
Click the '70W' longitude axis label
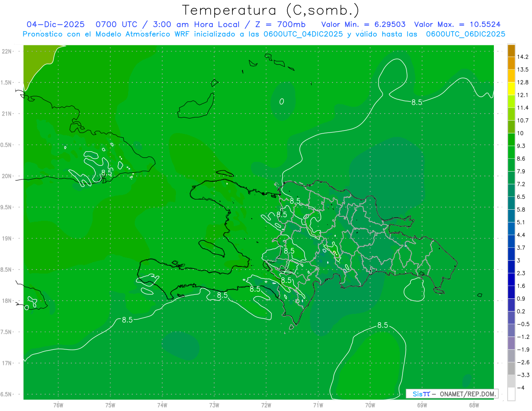(x=370, y=405)
